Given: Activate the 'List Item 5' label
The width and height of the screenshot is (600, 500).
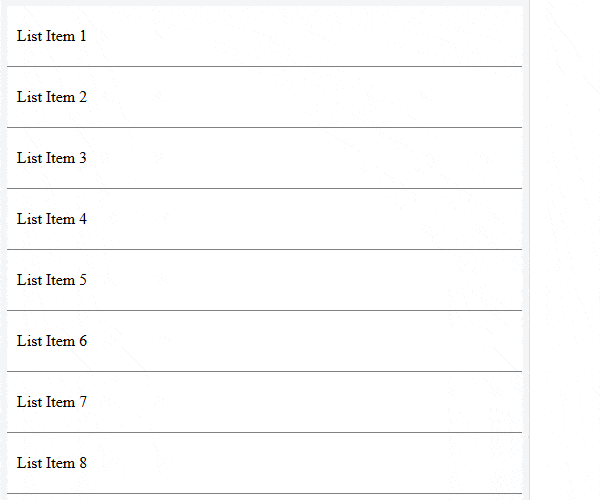Looking at the screenshot, I should click(52, 280).
